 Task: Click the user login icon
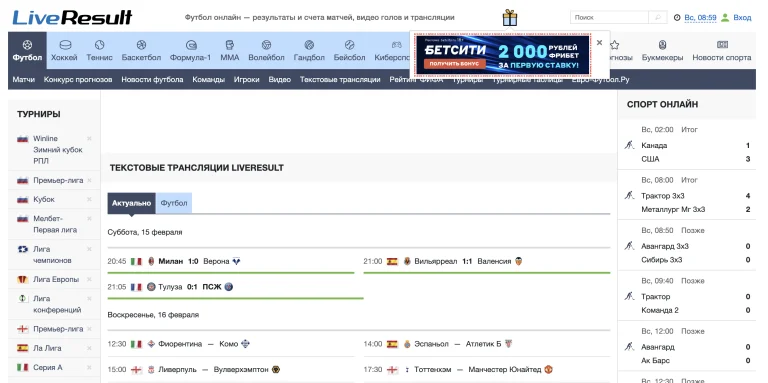point(725,18)
